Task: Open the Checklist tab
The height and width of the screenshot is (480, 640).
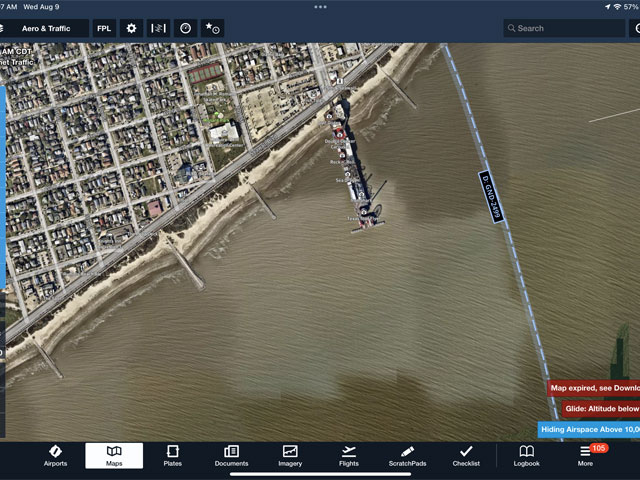Action: (x=466, y=456)
